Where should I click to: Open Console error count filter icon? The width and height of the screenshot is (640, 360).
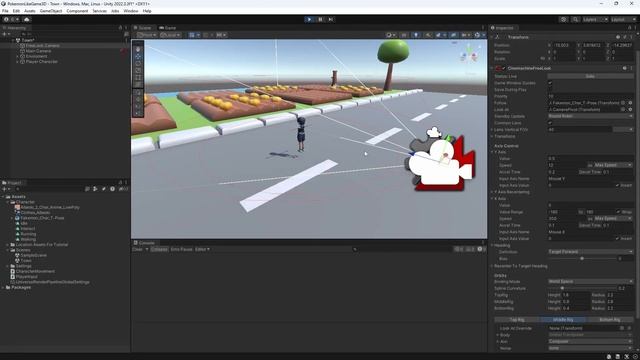click(x=480, y=249)
